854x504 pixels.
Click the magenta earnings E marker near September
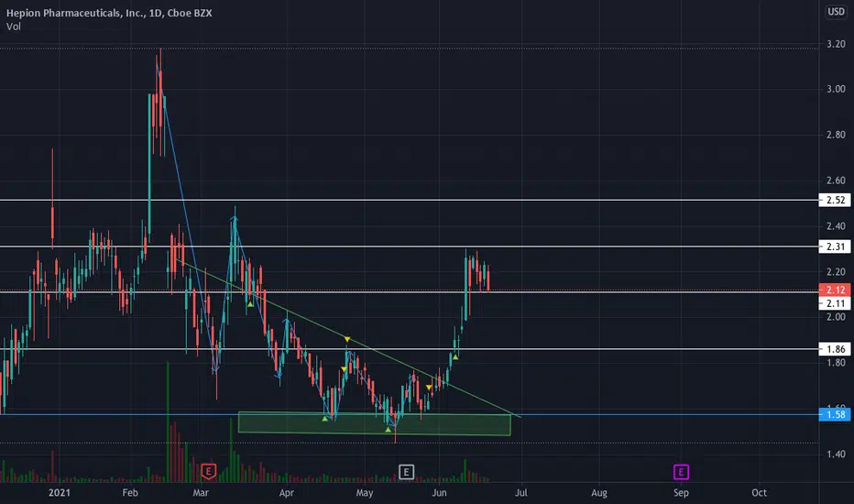(681, 472)
